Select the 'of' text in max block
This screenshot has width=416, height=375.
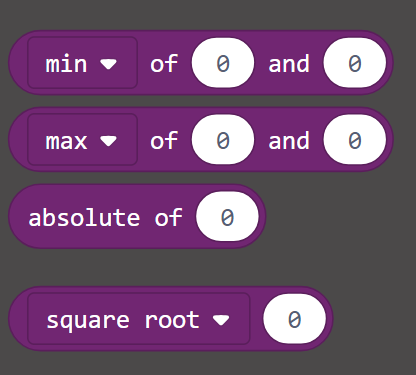pyautogui.click(x=164, y=140)
